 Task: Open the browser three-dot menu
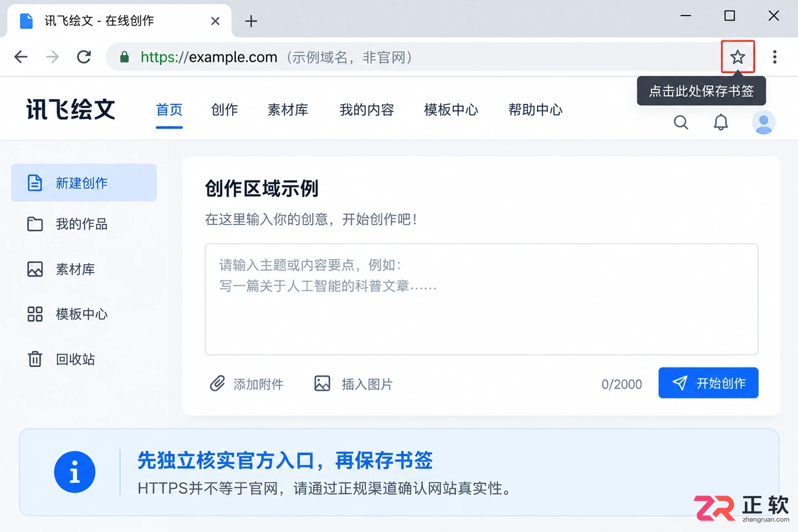(x=775, y=57)
